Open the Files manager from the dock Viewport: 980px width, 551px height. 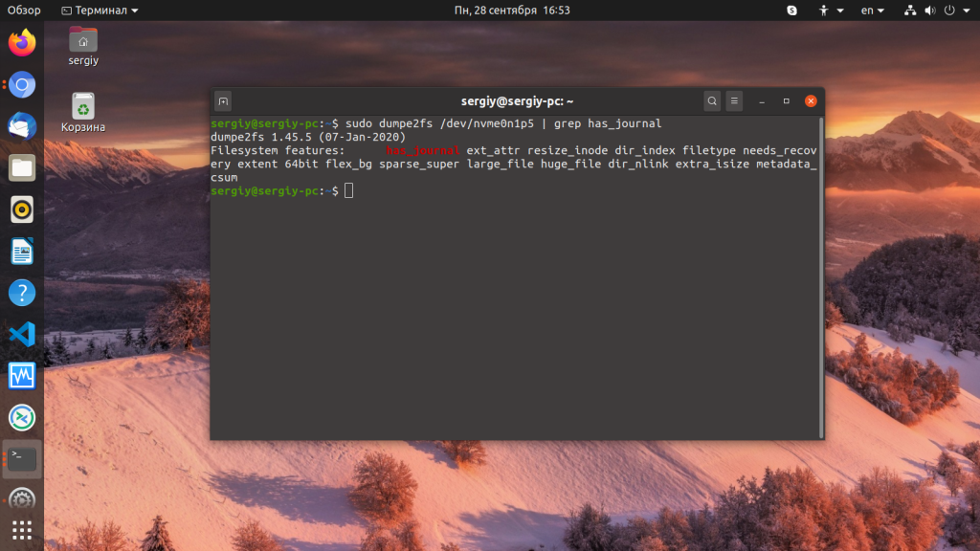click(21, 167)
